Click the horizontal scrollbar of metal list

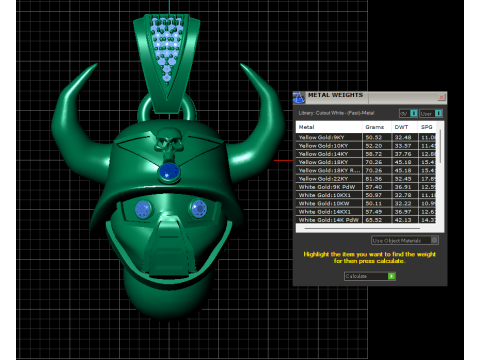(x=362, y=228)
